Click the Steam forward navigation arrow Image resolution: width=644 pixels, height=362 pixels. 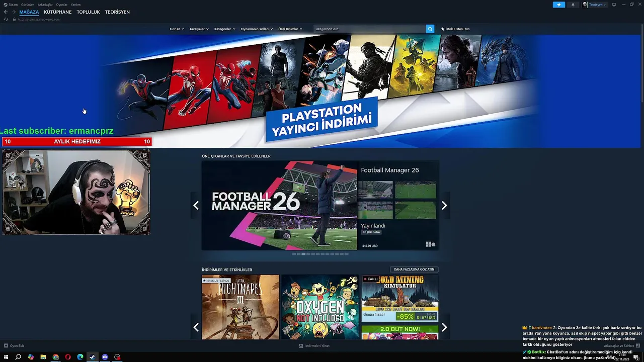pyautogui.click(x=14, y=12)
